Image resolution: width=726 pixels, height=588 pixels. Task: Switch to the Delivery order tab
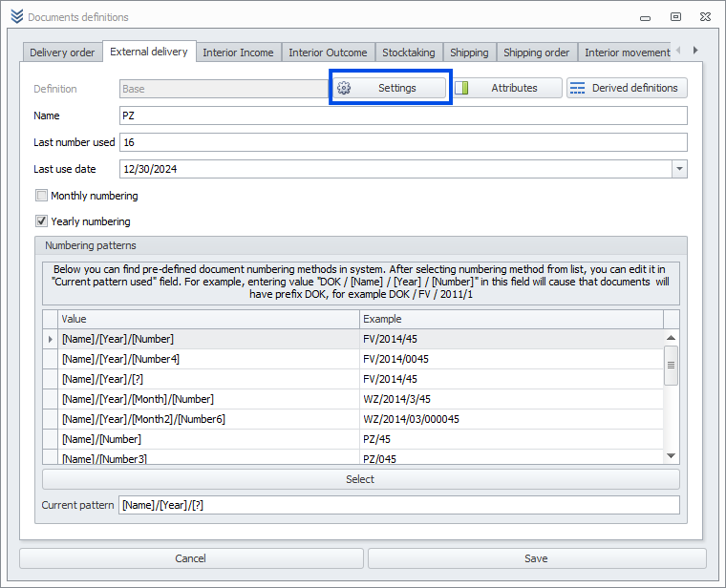point(62,52)
